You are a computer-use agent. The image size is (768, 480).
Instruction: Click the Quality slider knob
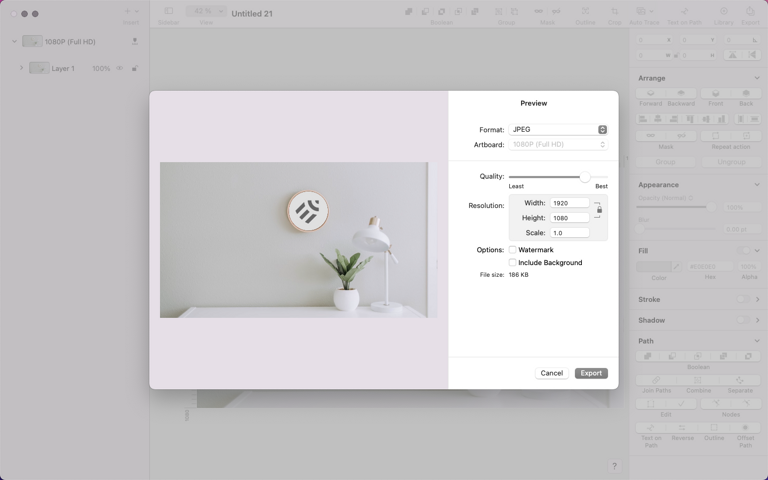click(585, 177)
